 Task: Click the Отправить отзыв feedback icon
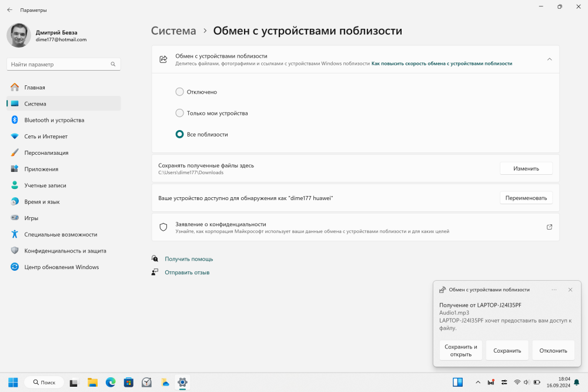[155, 272]
